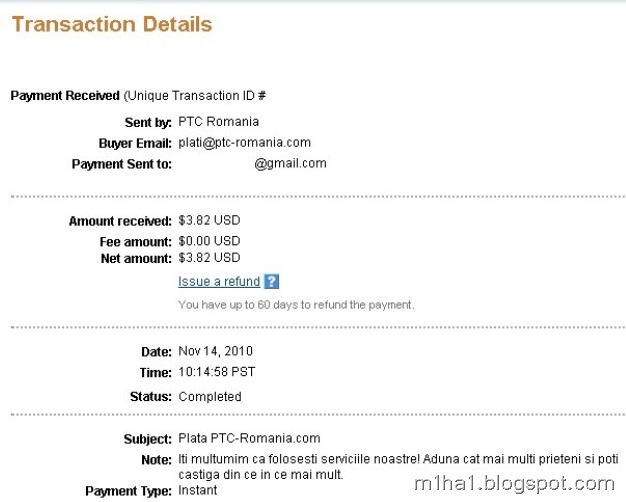Click the Instant payment type value
This screenshot has height=502, width=626.
coord(198,490)
